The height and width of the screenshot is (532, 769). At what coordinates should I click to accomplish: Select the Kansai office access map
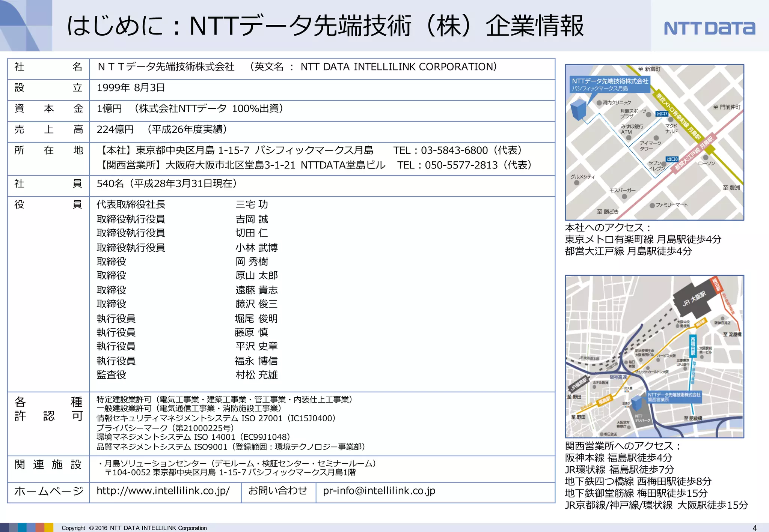tap(654, 356)
